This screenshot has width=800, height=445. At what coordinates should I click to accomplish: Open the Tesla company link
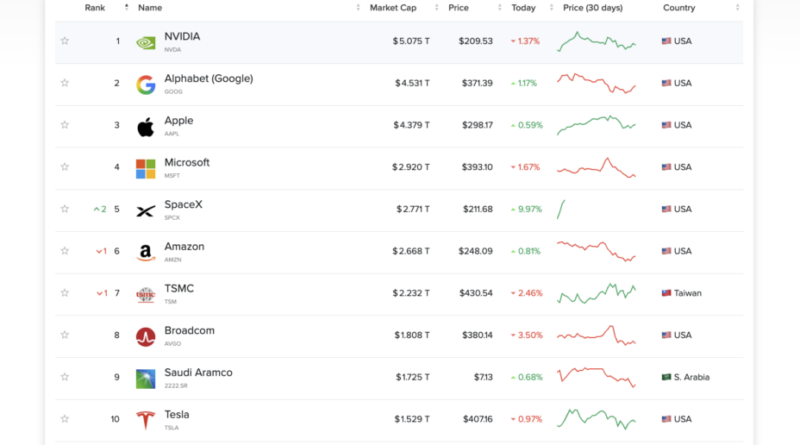point(177,414)
